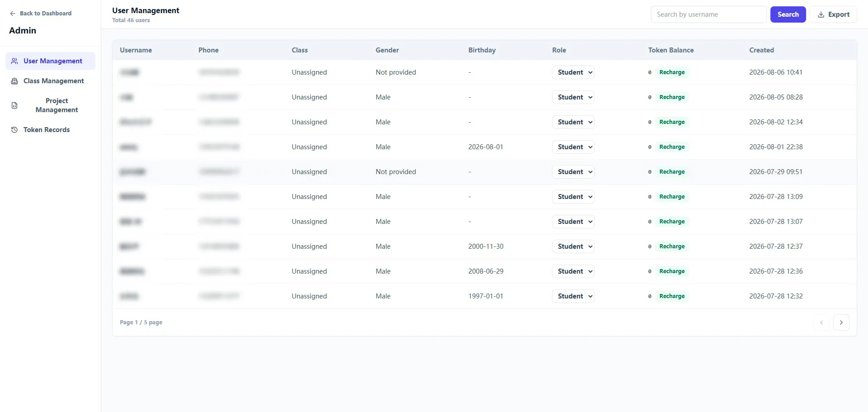Click the "Total 46 users" subtitle
This screenshot has height=412, width=868.
[x=131, y=20]
